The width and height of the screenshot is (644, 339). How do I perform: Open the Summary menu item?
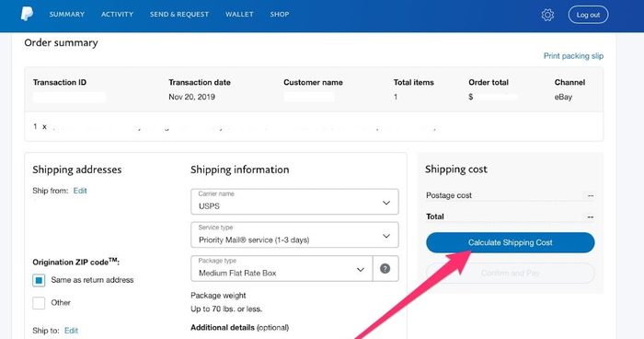[x=67, y=14]
